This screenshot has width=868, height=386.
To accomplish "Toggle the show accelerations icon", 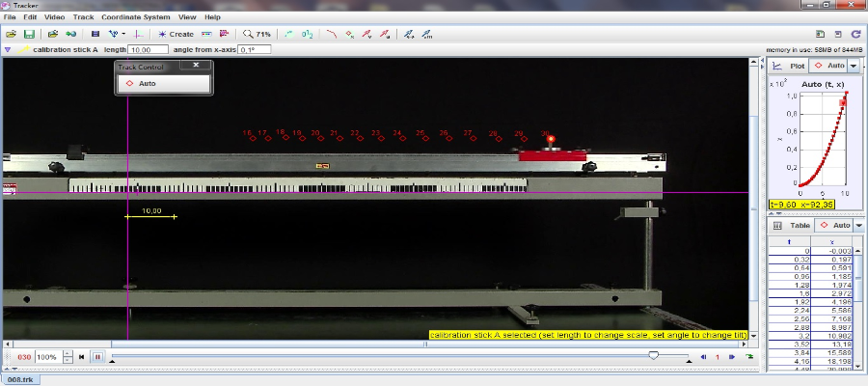I will 385,34.
